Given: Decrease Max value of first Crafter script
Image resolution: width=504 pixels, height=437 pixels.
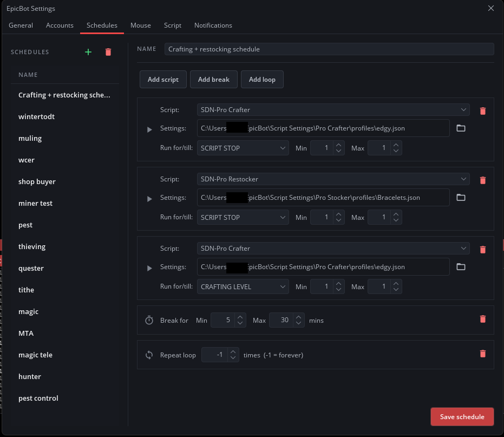Looking at the screenshot, I should click(x=396, y=151).
